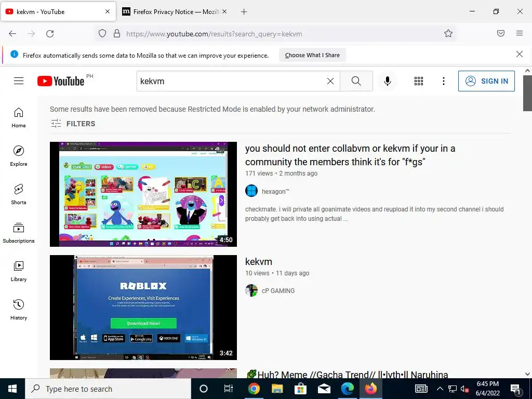Open the search FILTERS panel
The image size is (532, 399).
[x=73, y=124]
